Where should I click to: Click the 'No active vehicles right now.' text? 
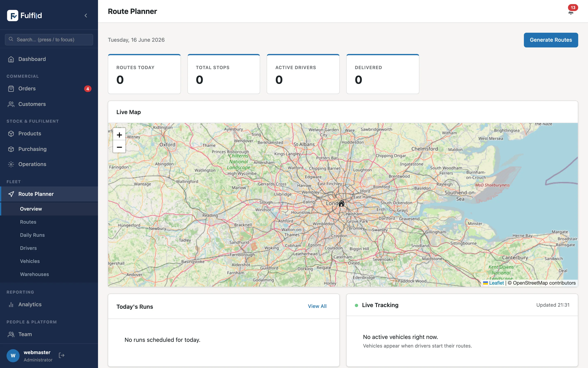pos(400,337)
